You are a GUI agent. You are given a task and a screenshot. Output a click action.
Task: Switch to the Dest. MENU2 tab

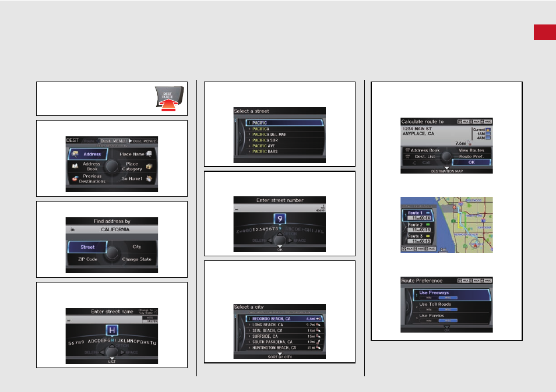tap(144, 141)
